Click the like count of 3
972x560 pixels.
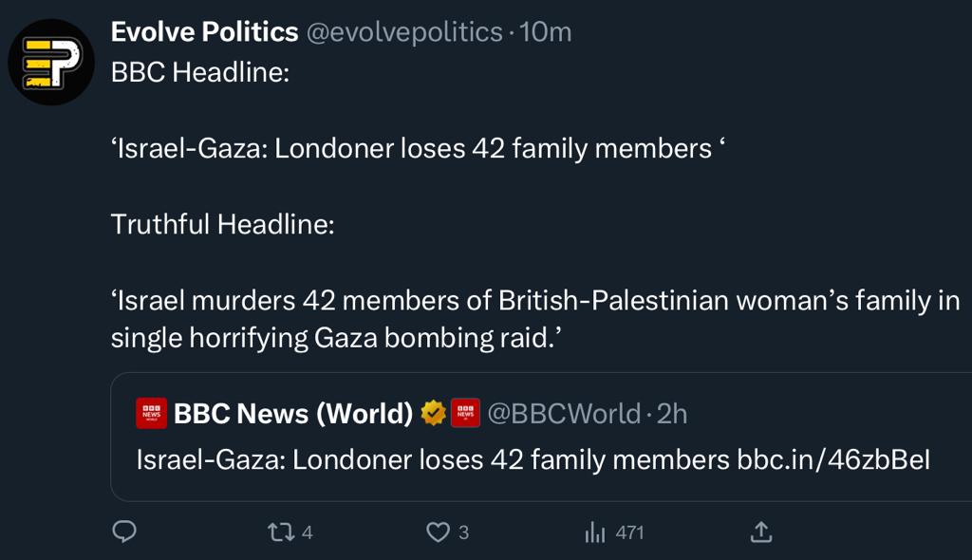click(x=463, y=533)
